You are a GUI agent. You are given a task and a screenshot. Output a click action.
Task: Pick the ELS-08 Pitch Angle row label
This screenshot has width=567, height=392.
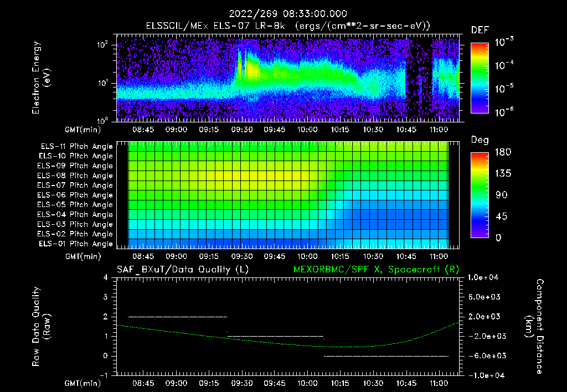click(75, 176)
